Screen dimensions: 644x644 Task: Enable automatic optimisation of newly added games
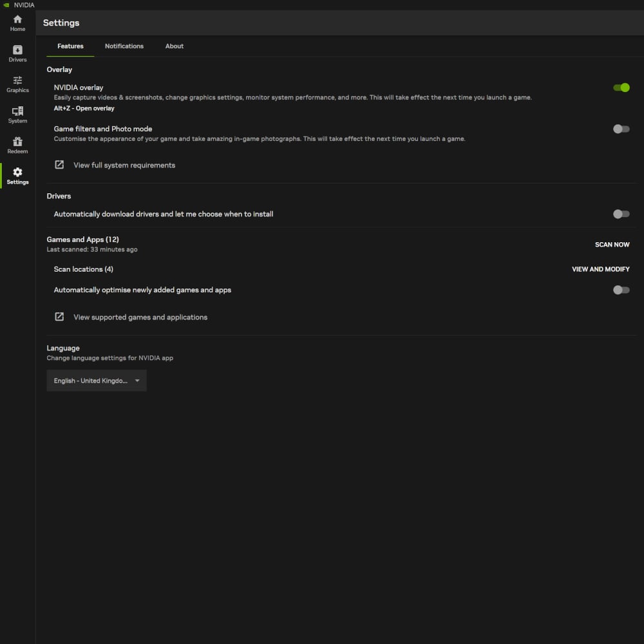coord(621,290)
